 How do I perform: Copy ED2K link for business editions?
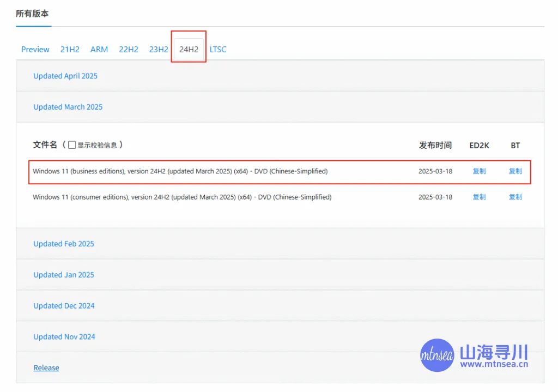pos(479,171)
